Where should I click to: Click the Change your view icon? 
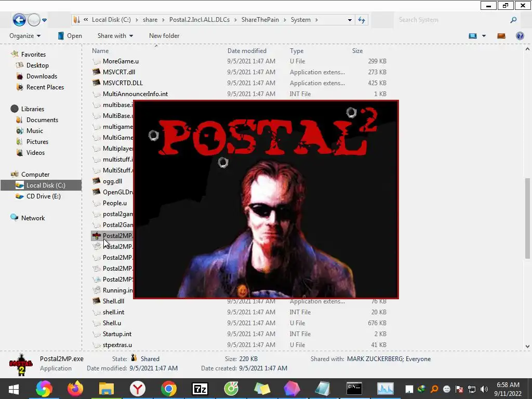click(473, 36)
